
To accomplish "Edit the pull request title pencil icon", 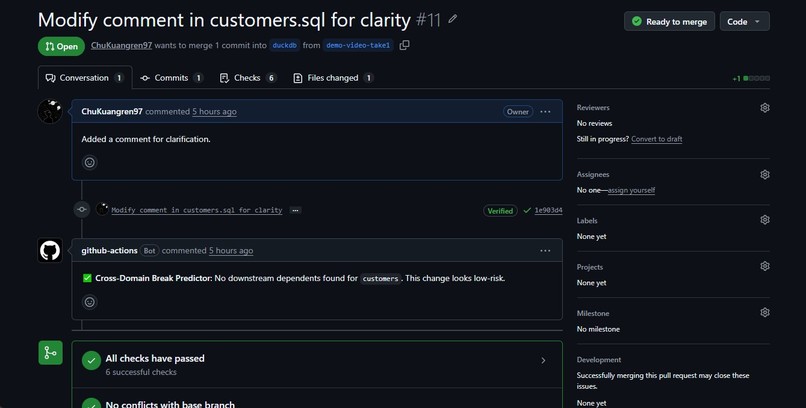I will (x=452, y=19).
